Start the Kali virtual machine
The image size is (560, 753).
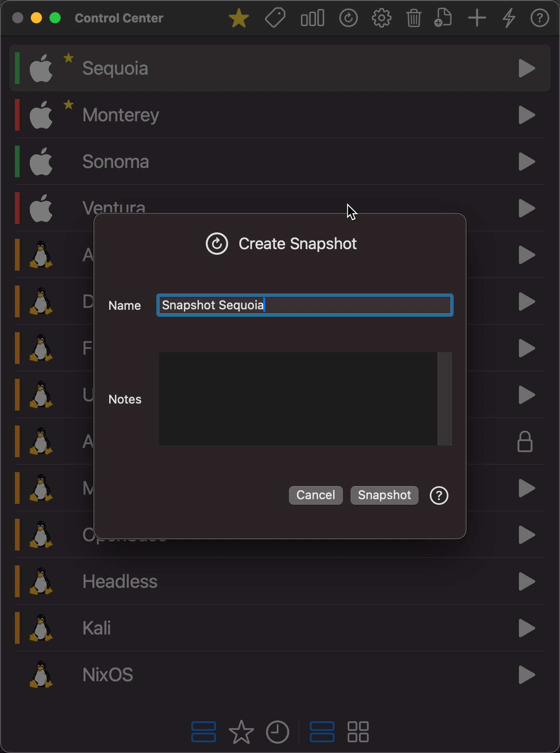527,628
